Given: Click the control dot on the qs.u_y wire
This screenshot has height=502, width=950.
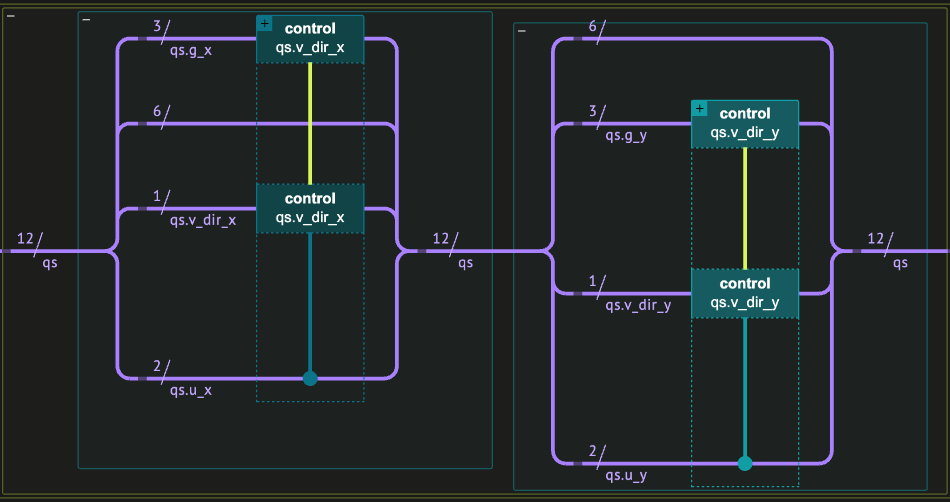Looking at the screenshot, I should tap(745, 463).
